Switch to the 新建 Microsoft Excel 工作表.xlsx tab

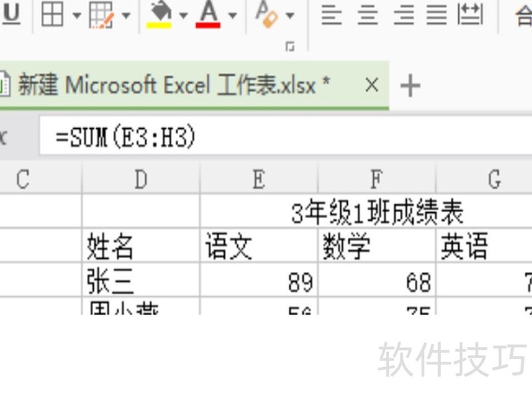(x=166, y=84)
